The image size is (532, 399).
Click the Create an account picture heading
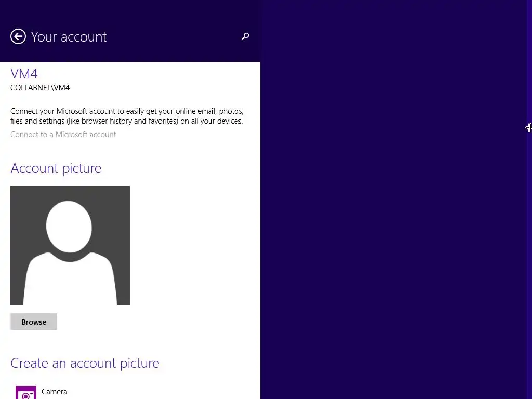(85, 363)
